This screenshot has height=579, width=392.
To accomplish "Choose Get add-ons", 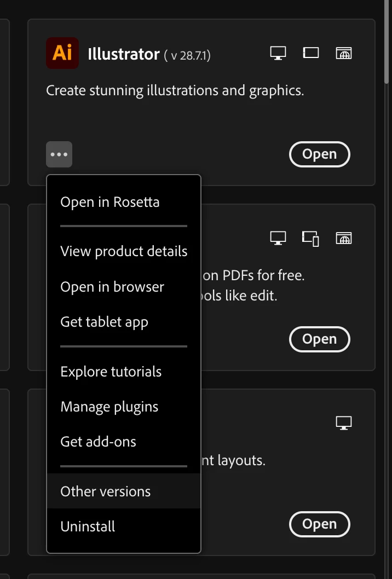I will click(124, 442).
